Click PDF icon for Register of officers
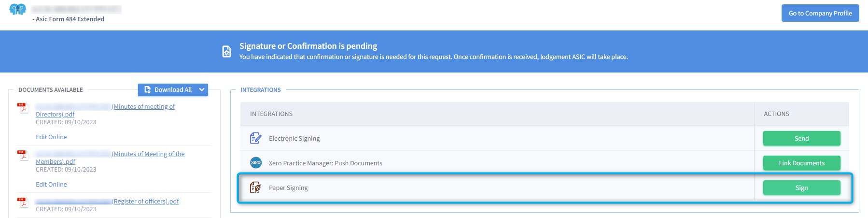This screenshot has height=218, width=868. [x=23, y=202]
